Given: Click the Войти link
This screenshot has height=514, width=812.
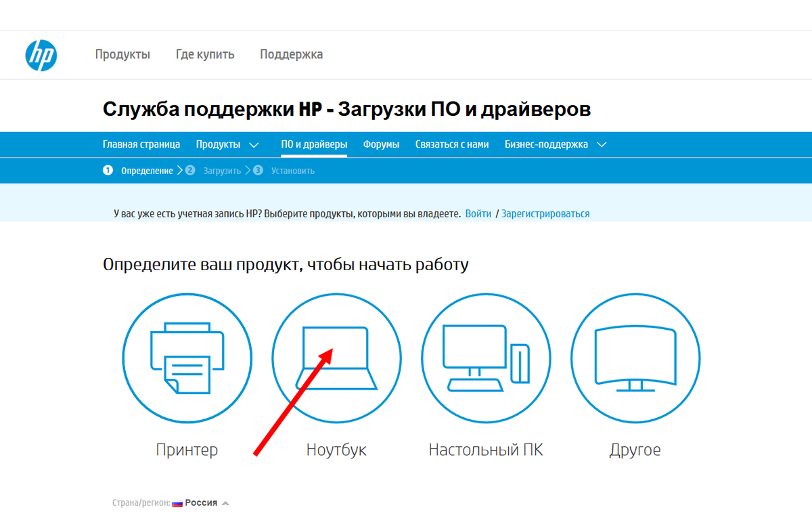Looking at the screenshot, I should 478,213.
